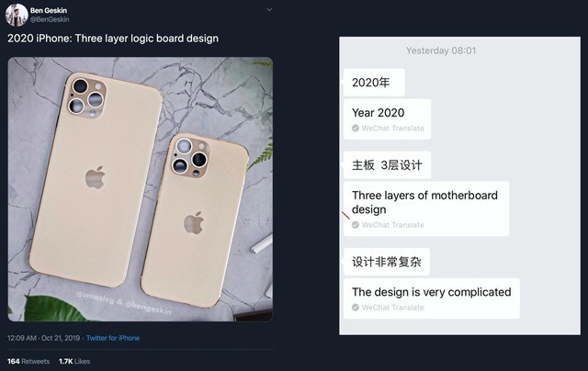
Task: Expand the tweet options chevron
Action: click(269, 10)
